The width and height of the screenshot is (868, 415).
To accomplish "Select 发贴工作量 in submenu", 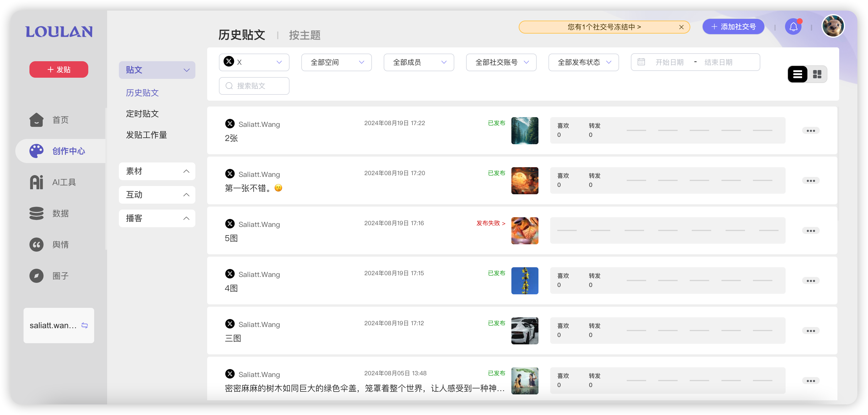I will pyautogui.click(x=146, y=135).
